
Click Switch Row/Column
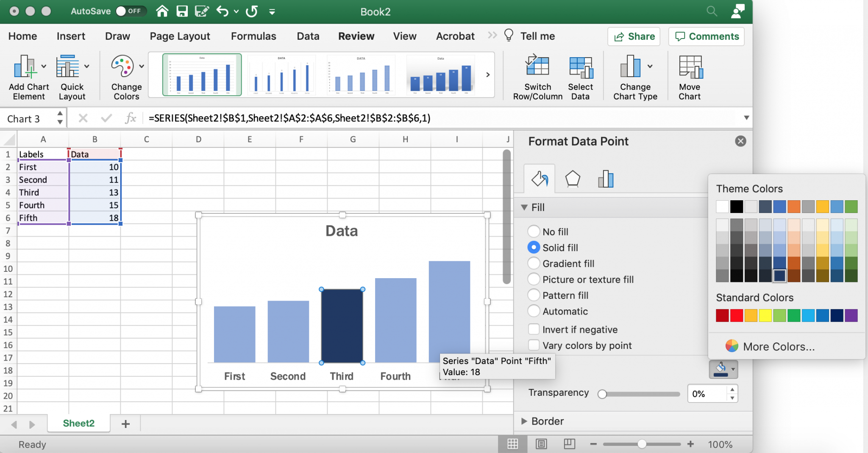click(537, 76)
